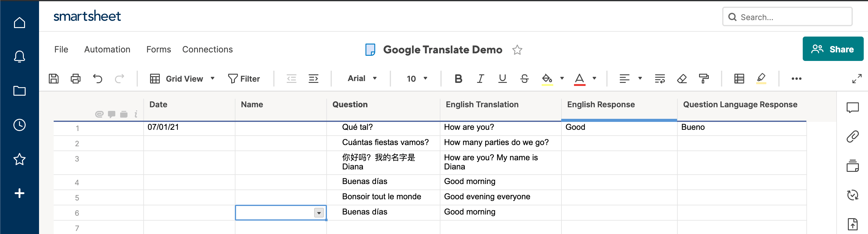Open Favorites star in sidebar
Viewport: 868px width, 234px height.
[x=19, y=159]
